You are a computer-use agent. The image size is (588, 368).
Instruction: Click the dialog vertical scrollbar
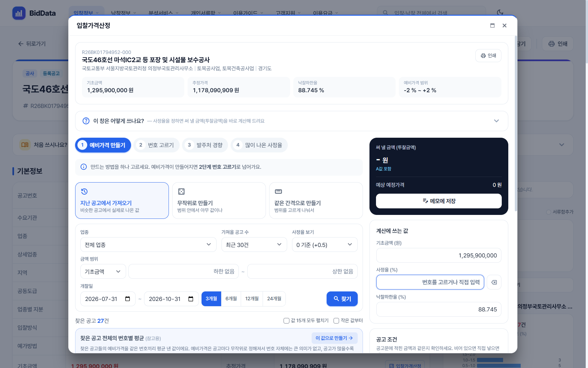pos(516,124)
